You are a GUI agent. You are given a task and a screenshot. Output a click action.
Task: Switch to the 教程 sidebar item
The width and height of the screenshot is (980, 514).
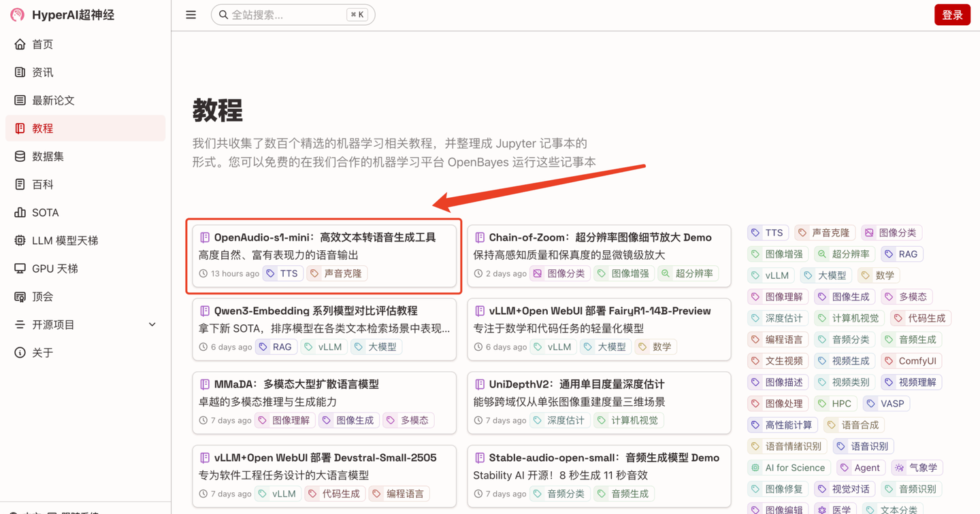42,128
